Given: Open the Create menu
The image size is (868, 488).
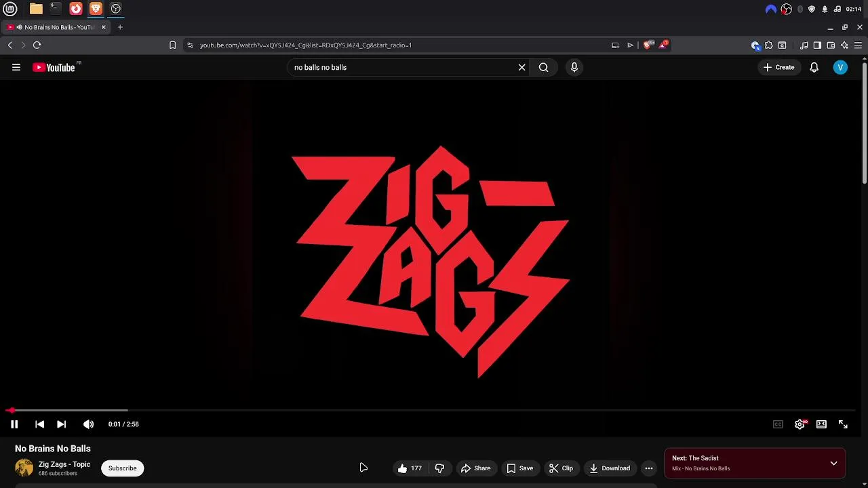Looking at the screenshot, I should pos(778,67).
